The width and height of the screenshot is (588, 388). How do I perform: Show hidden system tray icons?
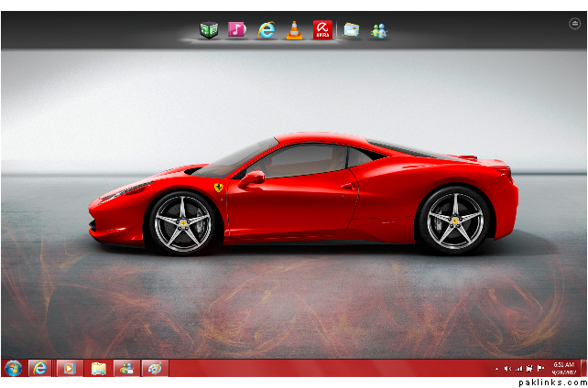(497, 369)
